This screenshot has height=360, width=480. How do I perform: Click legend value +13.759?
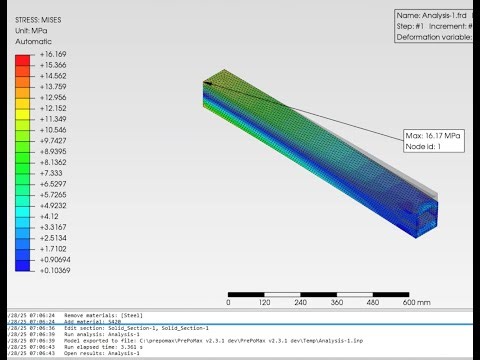(53, 87)
